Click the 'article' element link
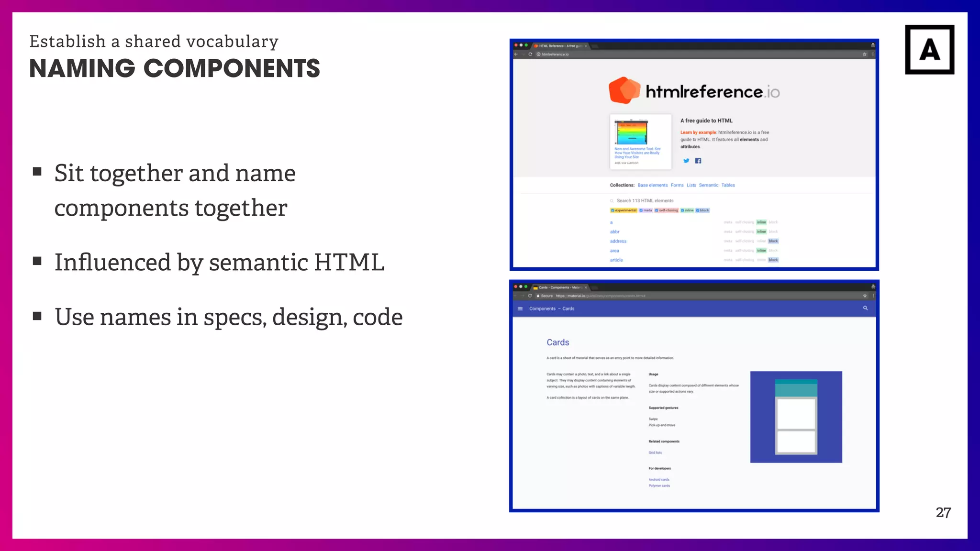Viewport: 980px width, 551px height. point(616,260)
